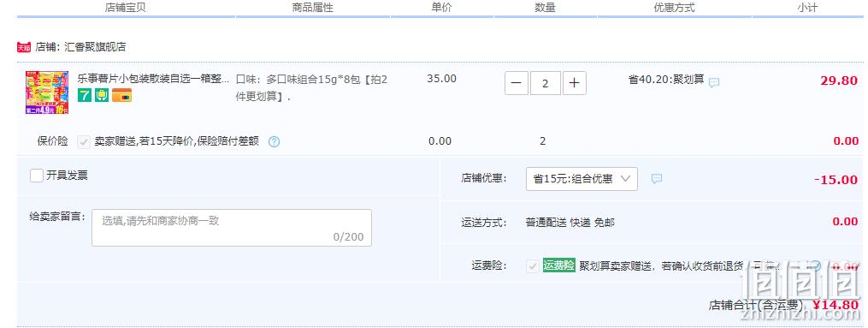
Task: Check the 开具发票 invoice checkbox
Action: click(x=37, y=176)
